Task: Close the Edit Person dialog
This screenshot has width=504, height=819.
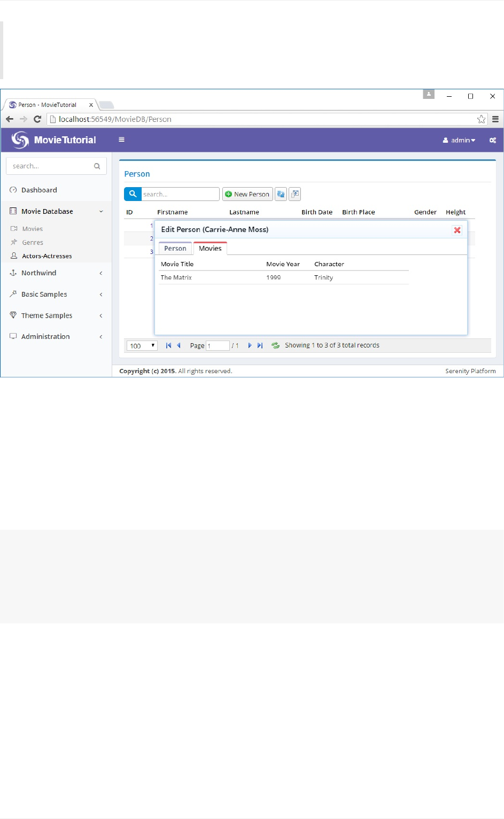Action: pyautogui.click(x=457, y=230)
